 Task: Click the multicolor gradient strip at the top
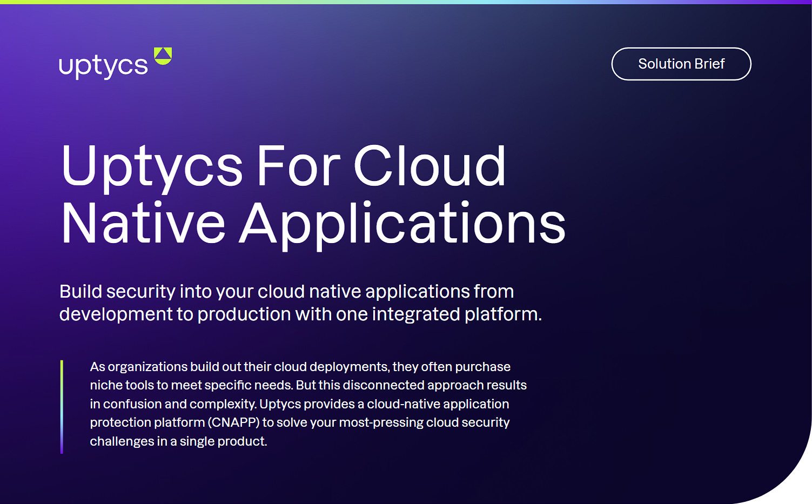(x=405, y=2)
